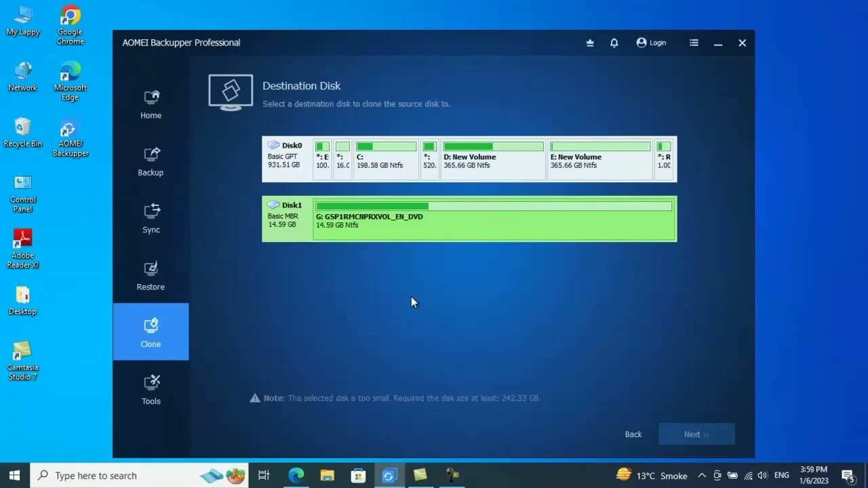Open Microsoft Store from the taskbar
The height and width of the screenshot is (488, 868).
[x=358, y=475]
